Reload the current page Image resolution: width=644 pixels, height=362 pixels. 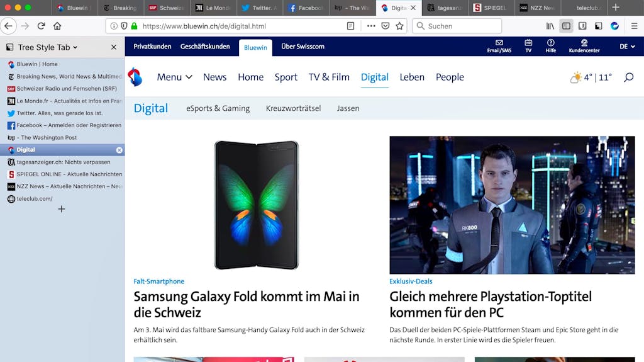point(41,26)
